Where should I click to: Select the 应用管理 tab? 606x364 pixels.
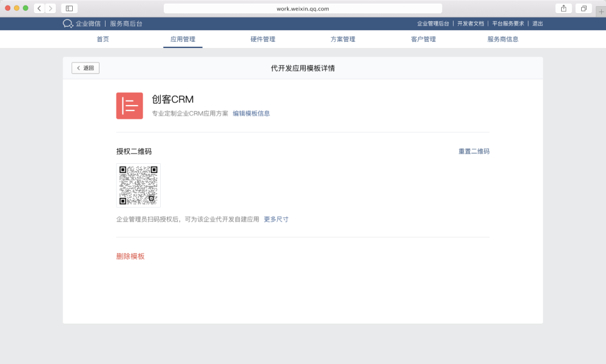pos(183,39)
